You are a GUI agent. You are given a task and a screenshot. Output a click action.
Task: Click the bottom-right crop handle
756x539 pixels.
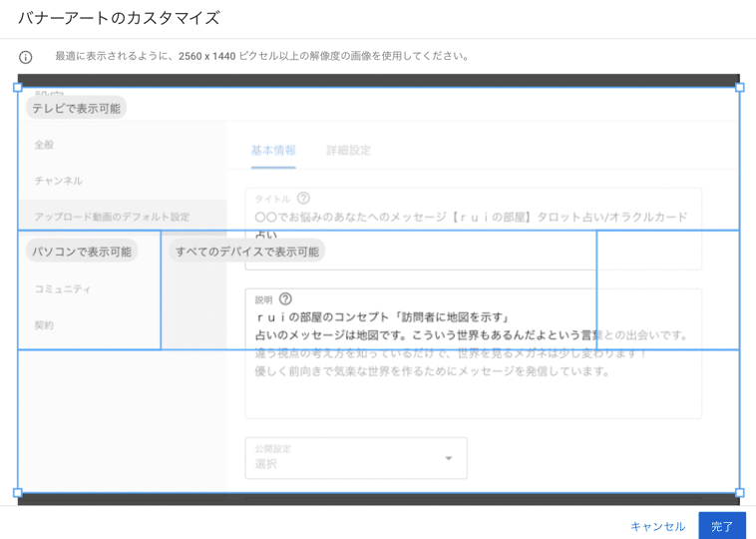coord(740,493)
